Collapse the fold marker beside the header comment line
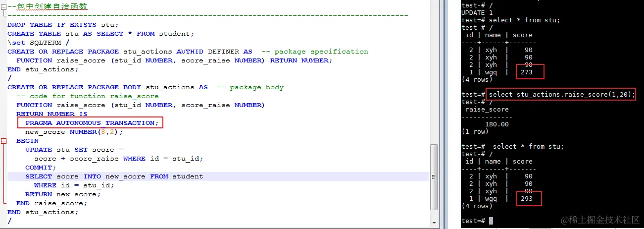The image size is (644, 229). 4,7
